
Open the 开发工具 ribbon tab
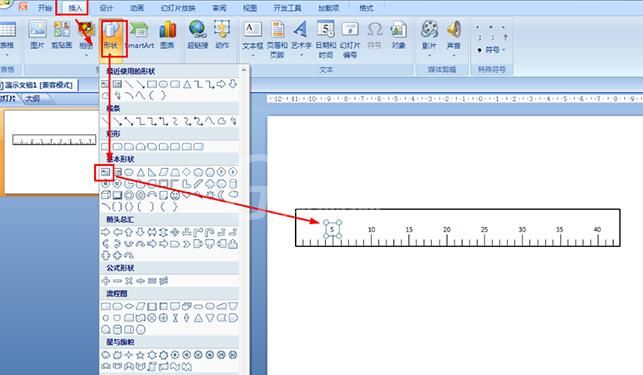(287, 7)
